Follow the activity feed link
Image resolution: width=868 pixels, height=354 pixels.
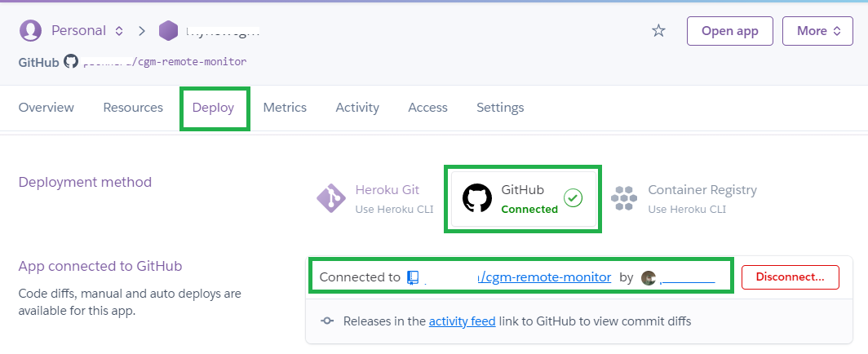pyautogui.click(x=462, y=321)
